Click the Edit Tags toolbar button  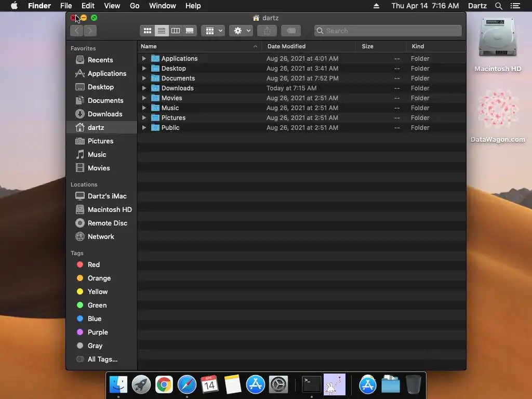click(291, 31)
